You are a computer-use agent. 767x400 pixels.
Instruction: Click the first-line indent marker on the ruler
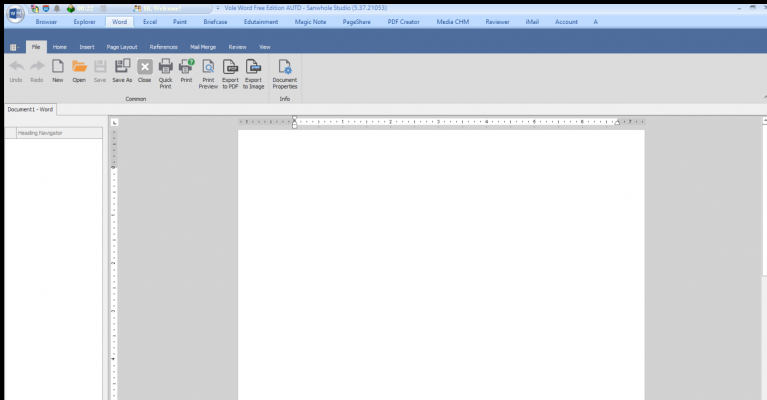[x=294, y=119]
